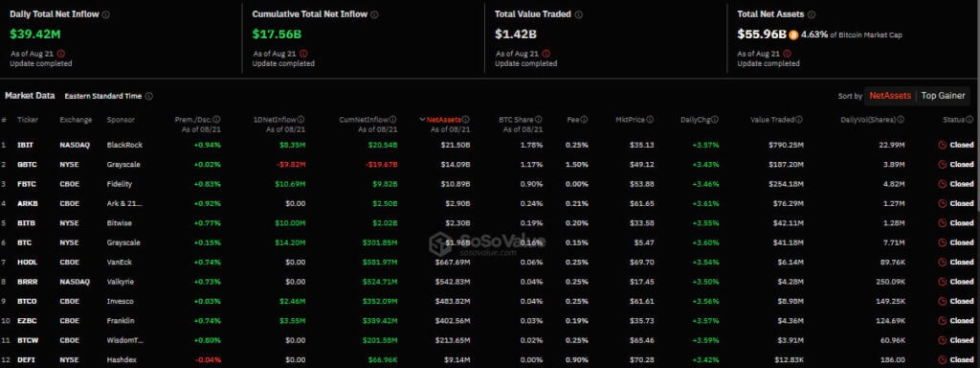Sort by NetAssets toggle button
This screenshot has width=980, height=368.
coord(890,96)
